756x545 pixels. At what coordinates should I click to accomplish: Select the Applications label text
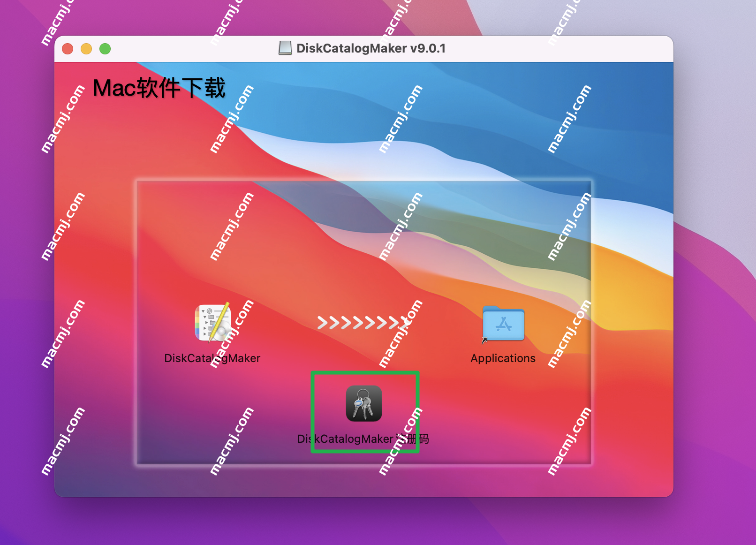tap(503, 358)
